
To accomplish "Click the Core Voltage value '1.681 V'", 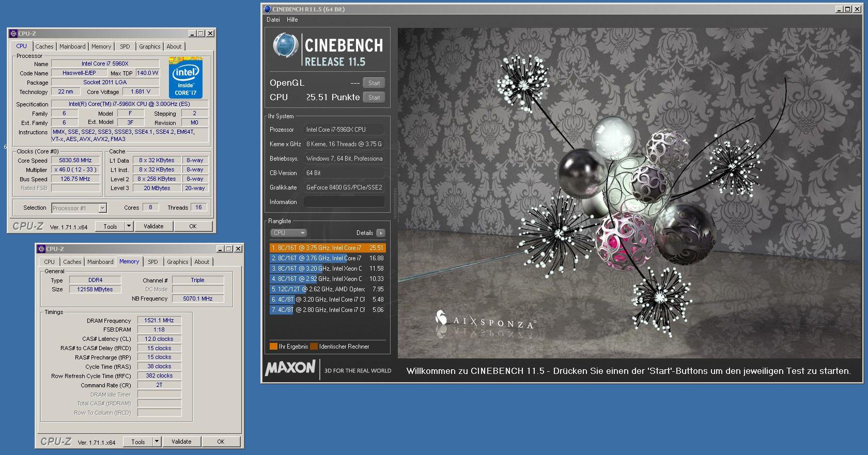I will pyautogui.click(x=141, y=92).
